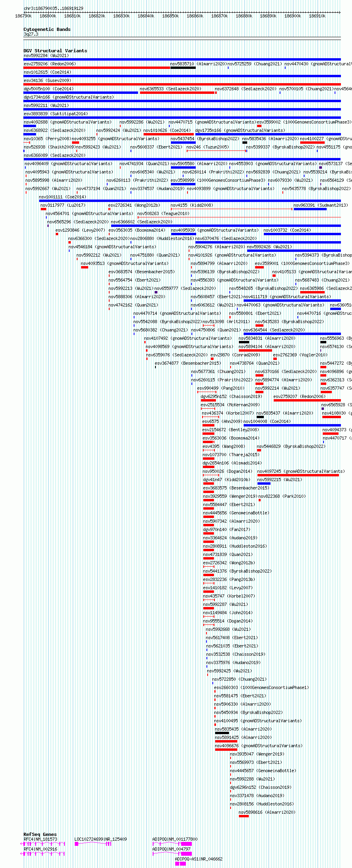Select nsv1001111 (Coe2014) variant label

click(62, 197)
